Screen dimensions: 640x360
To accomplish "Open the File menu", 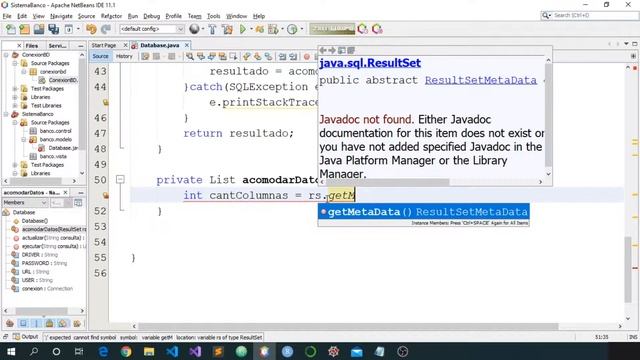I will tap(7, 16).
